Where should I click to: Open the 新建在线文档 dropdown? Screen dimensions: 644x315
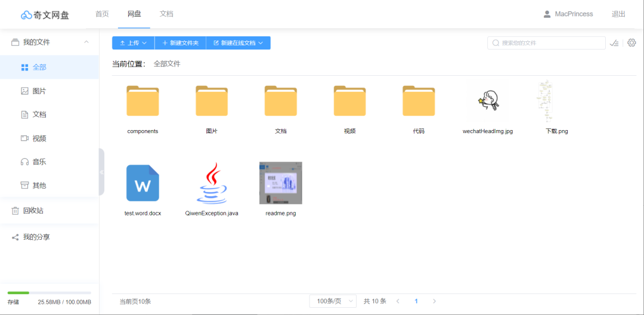pos(238,43)
